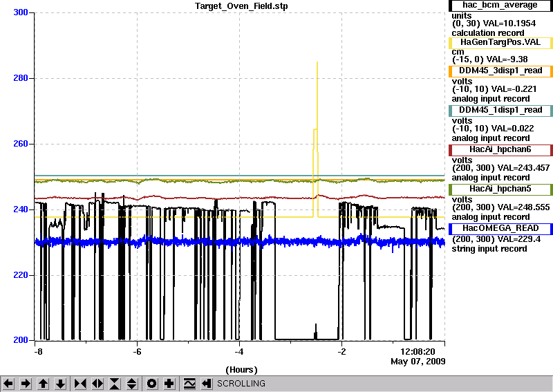Click the string input record text
The image size is (553, 392).
pyautogui.click(x=489, y=249)
